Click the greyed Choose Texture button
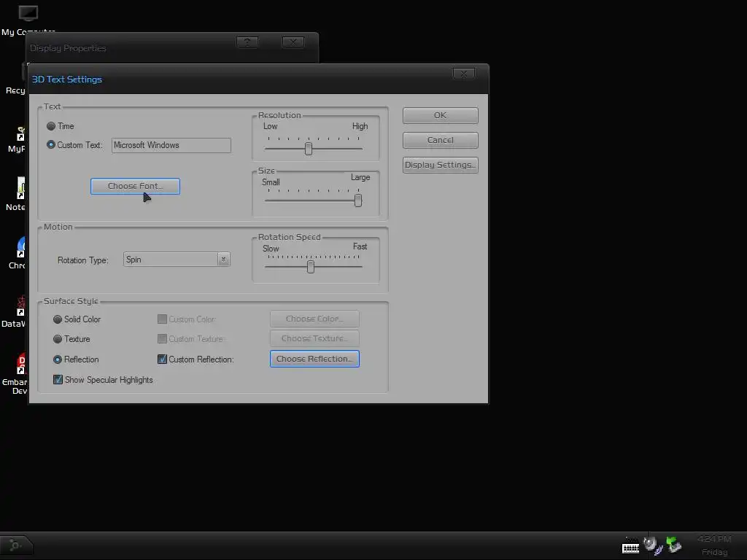 coord(314,338)
